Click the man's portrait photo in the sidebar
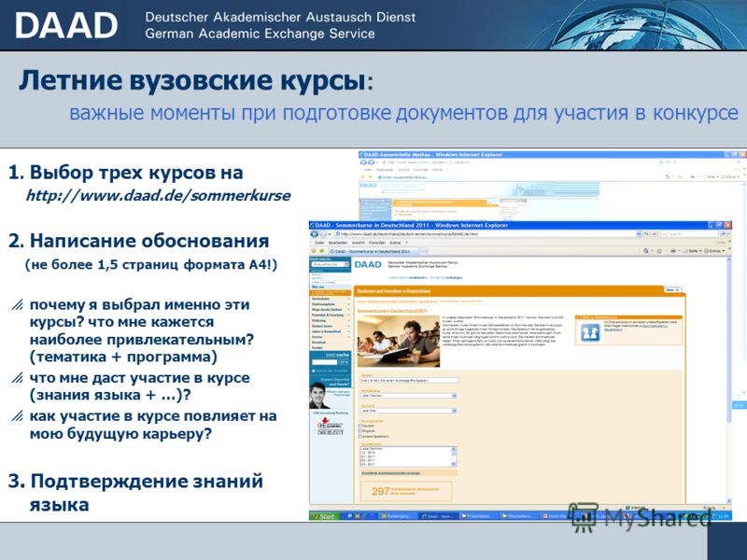 point(318,395)
